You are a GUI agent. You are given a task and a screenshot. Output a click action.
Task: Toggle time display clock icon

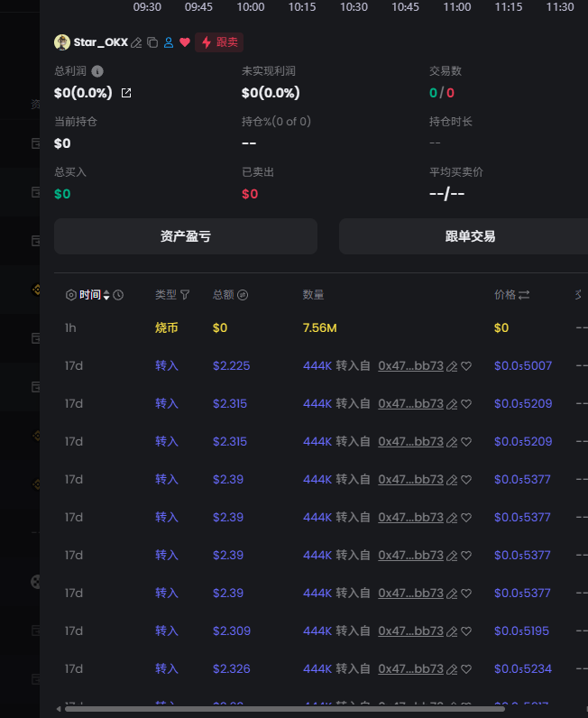[118, 295]
